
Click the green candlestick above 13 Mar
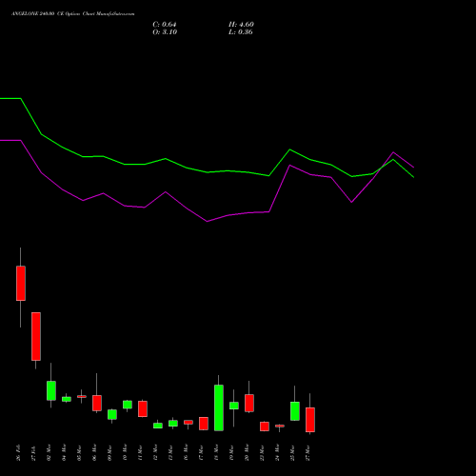point(173,424)
